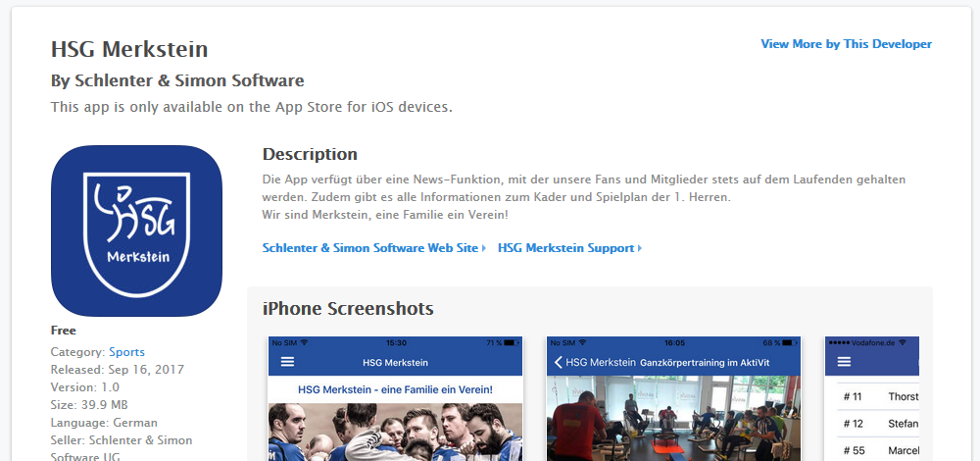This screenshot has width=980, height=461.
Task: Click battery icon in first screenshot status bar
Action: click(512, 342)
